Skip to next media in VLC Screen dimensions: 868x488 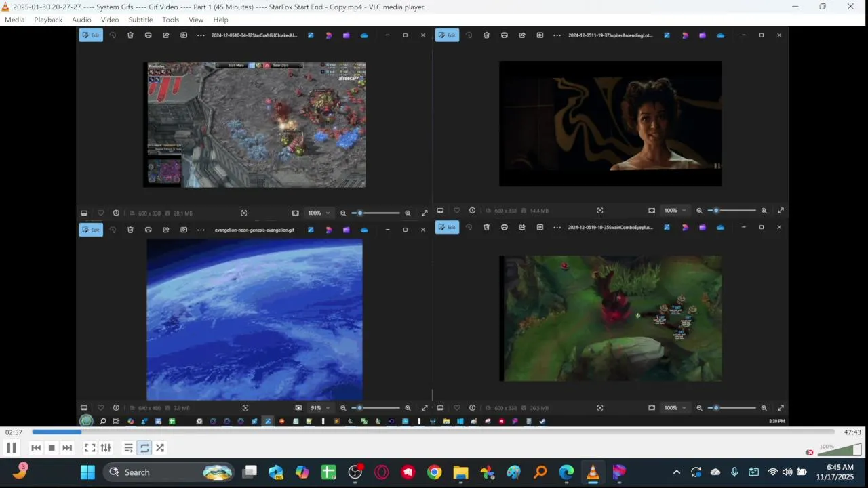coord(67,447)
